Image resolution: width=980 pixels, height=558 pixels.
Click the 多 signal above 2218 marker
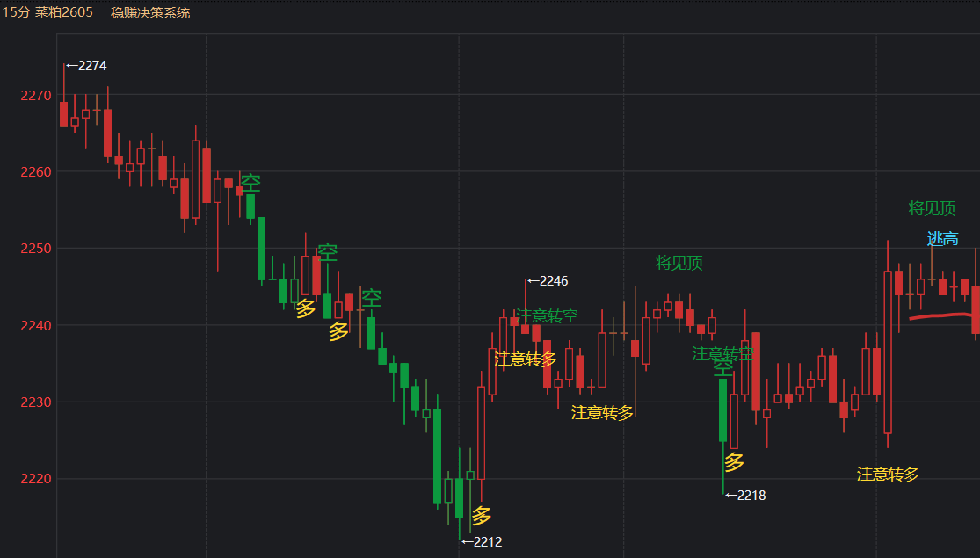pos(735,462)
